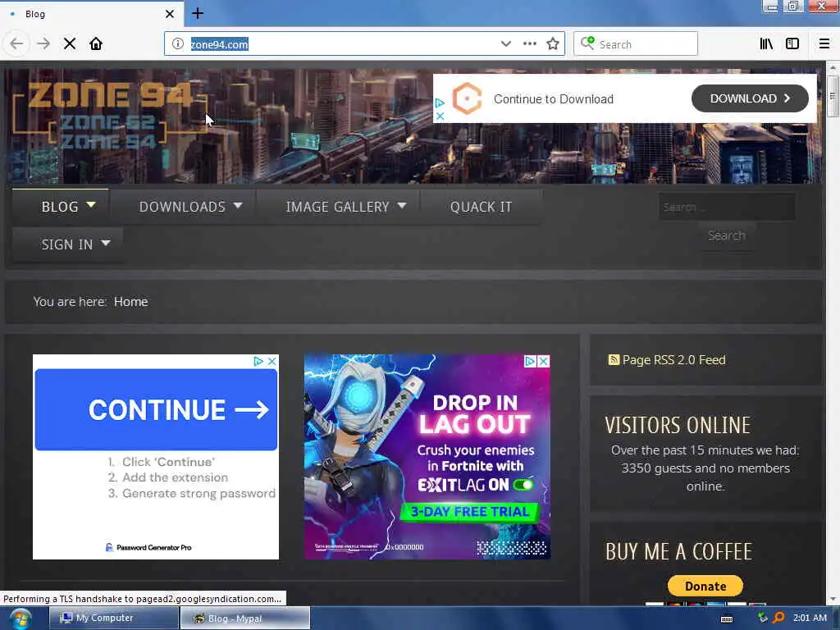The width and height of the screenshot is (840, 630).
Task: Open the address bar history dropdown arrow
Action: (505, 44)
